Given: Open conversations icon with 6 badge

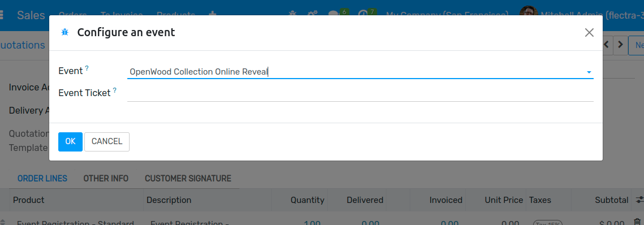Looking at the screenshot, I should point(338,14).
